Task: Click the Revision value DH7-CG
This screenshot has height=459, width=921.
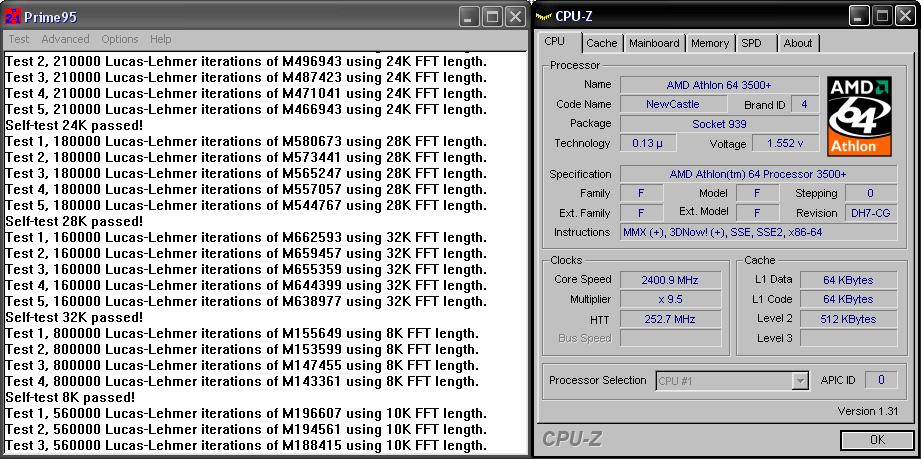Action: pyautogui.click(x=871, y=213)
